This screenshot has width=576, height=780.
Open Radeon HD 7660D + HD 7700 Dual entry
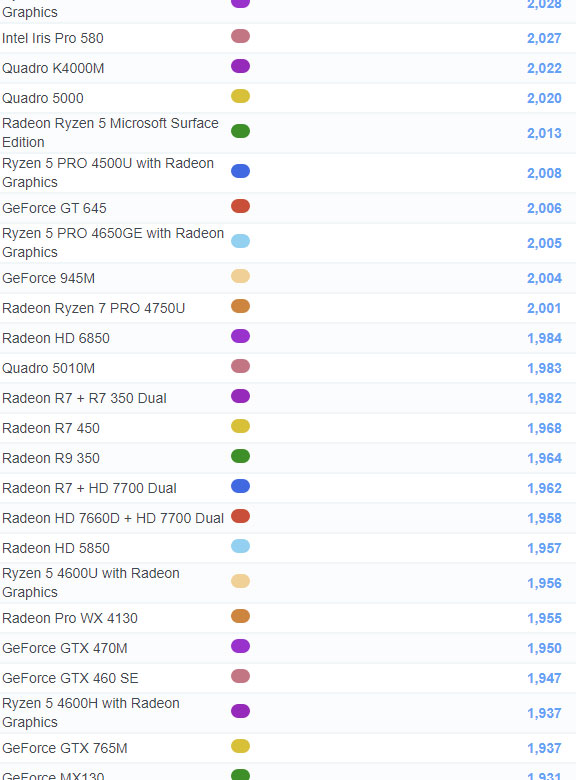click(113, 518)
